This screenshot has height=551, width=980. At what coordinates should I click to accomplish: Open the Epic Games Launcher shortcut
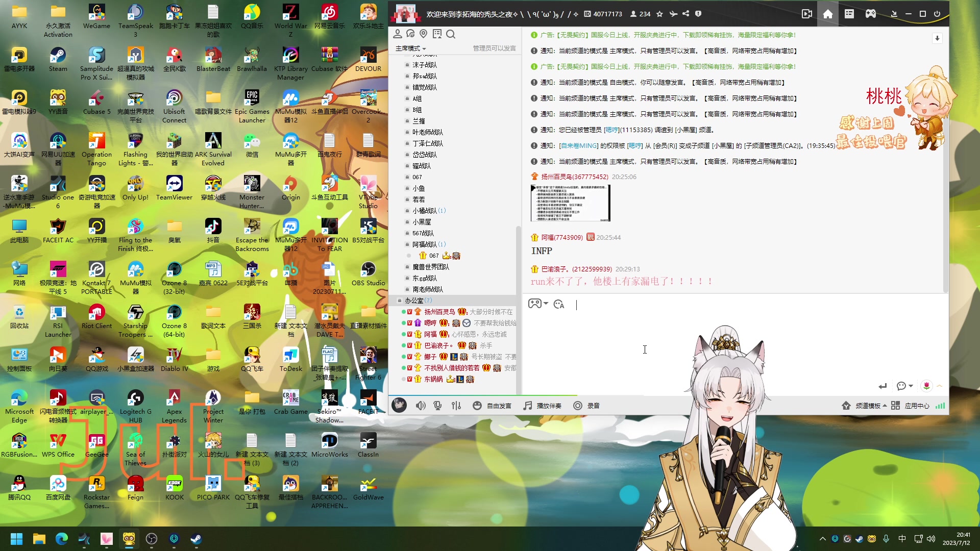click(x=252, y=107)
